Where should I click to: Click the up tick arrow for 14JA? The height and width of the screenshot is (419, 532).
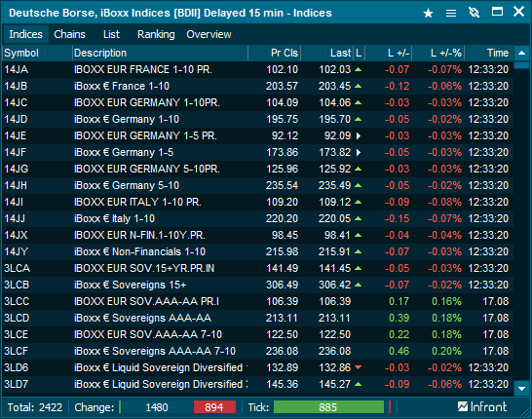point(358,69)
